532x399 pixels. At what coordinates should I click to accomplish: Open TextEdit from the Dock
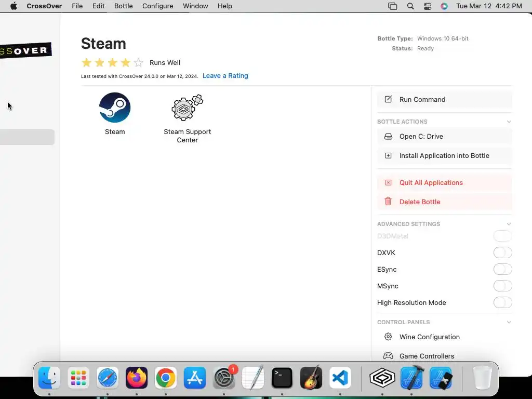(x=253, y=378)
